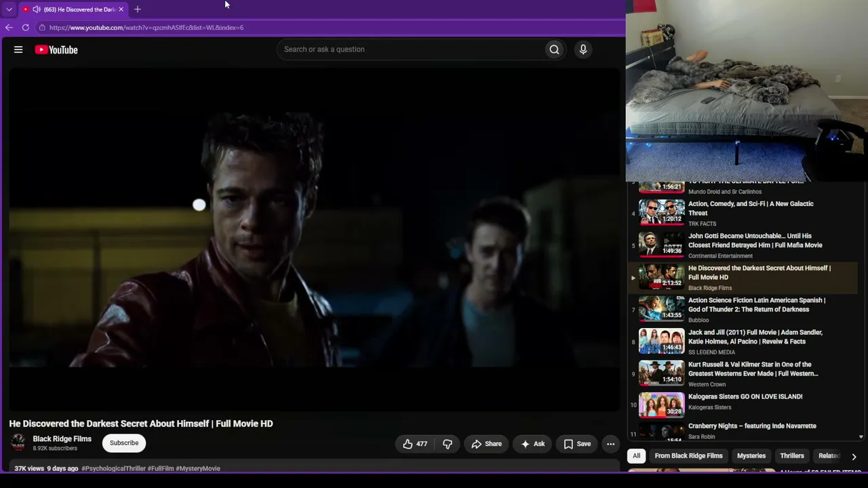The height and width of the screenshot is (488, 868).
Task: Save the video to a playlist
Action: pos(577,444)
